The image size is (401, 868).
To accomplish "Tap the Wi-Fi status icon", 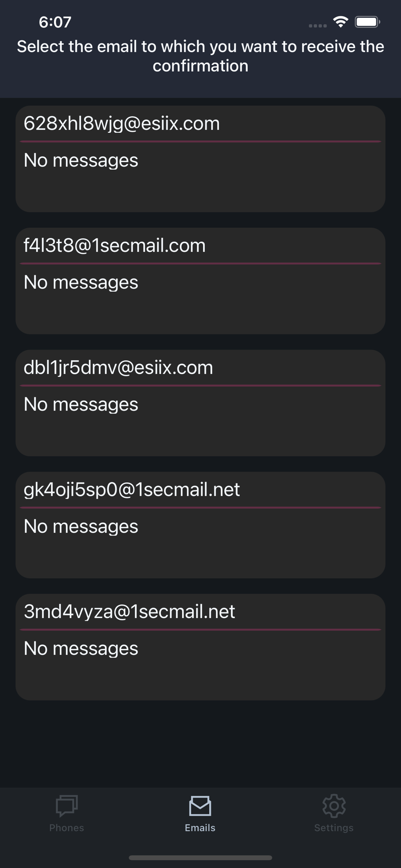I will pos(341,22).
